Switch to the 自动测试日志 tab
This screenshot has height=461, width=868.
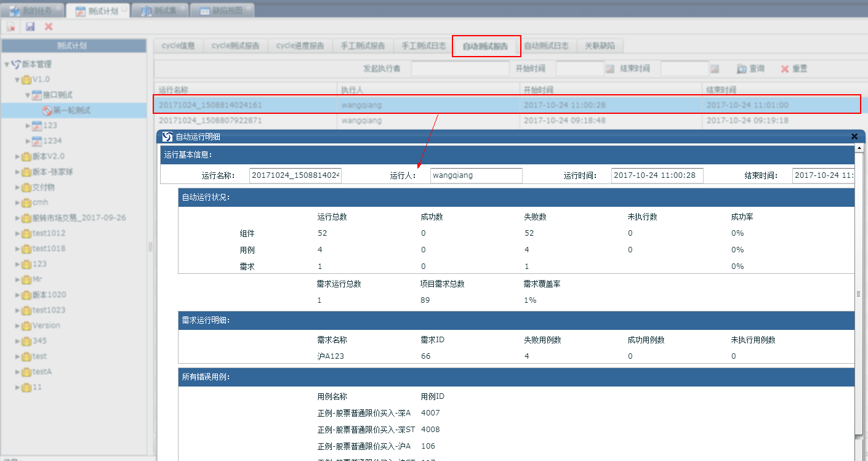tap(546, 46)
